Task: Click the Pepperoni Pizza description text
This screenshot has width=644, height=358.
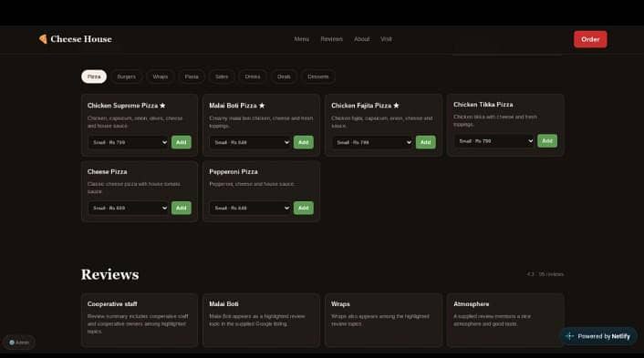Action: 252,184
